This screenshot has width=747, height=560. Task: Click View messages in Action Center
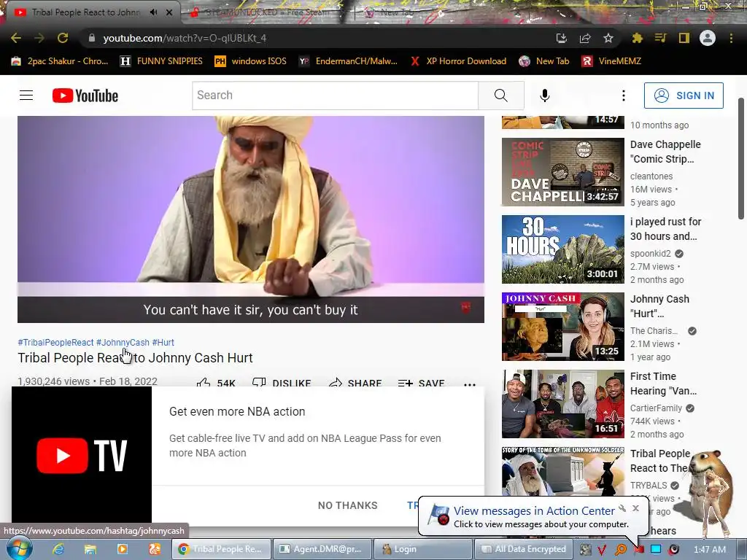coord(534,511)
